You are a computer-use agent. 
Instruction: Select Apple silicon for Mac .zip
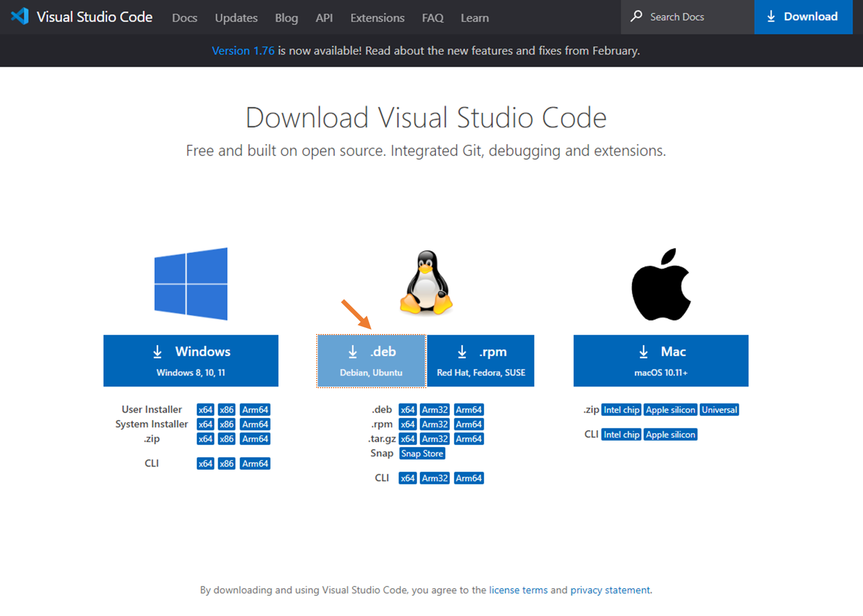pyautogui.click(x=671, y=410)
